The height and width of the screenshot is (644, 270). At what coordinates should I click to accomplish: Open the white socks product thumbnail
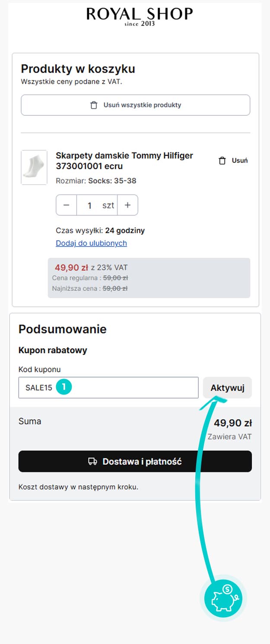pos(34,168)
